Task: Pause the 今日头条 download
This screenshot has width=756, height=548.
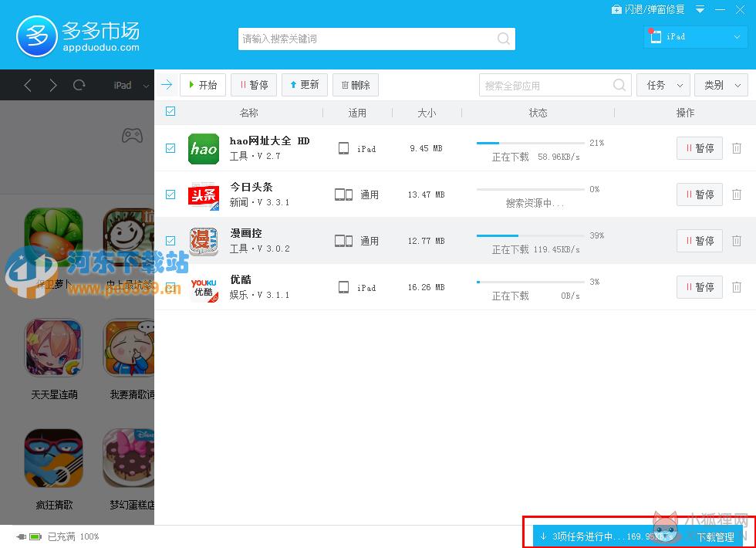Action: pos(700,195)
